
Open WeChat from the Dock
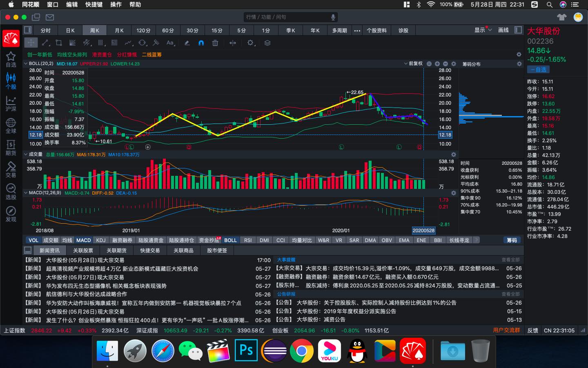[191, 350]
